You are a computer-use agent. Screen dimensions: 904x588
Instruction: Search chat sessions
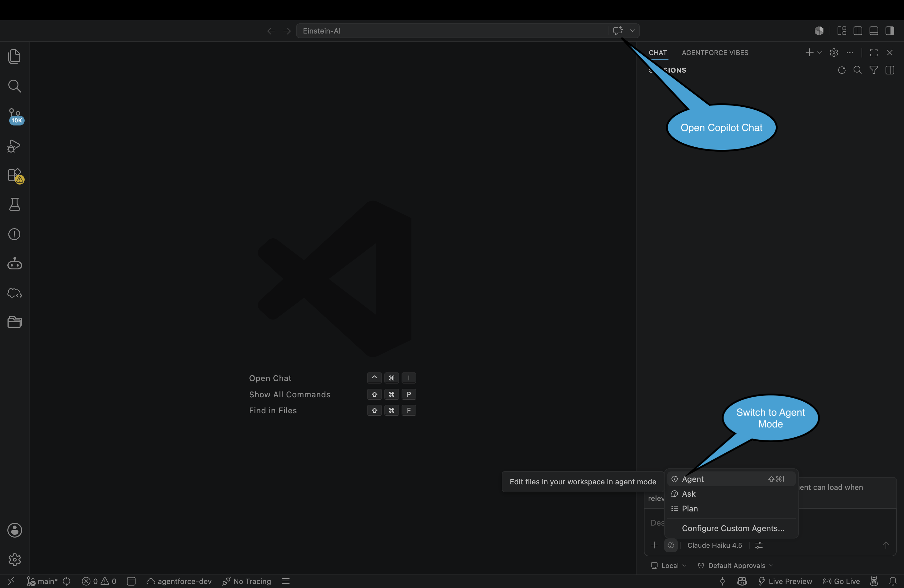(858, 70)
